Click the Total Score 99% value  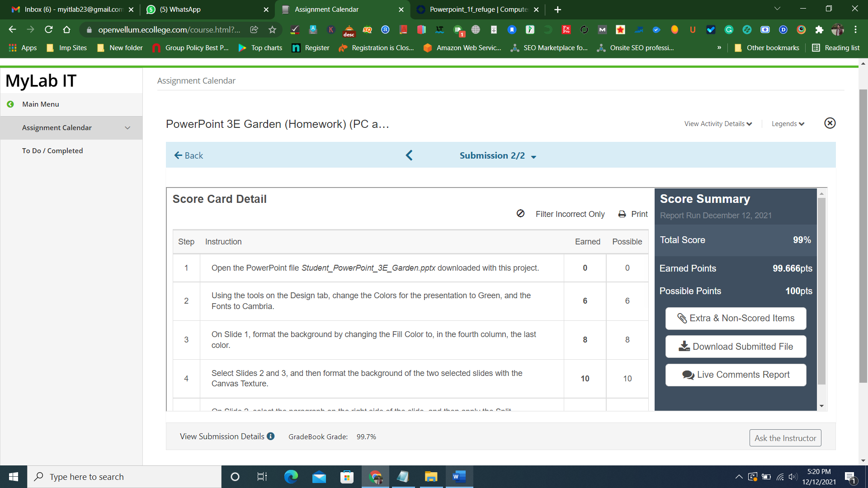pyautogui.click(x=802, y=240)
